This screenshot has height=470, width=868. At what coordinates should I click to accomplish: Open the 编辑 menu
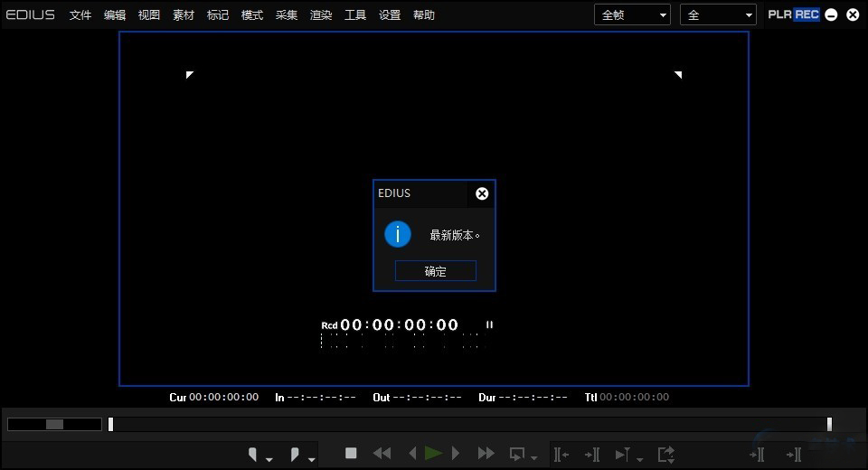(x=115, y=15)
